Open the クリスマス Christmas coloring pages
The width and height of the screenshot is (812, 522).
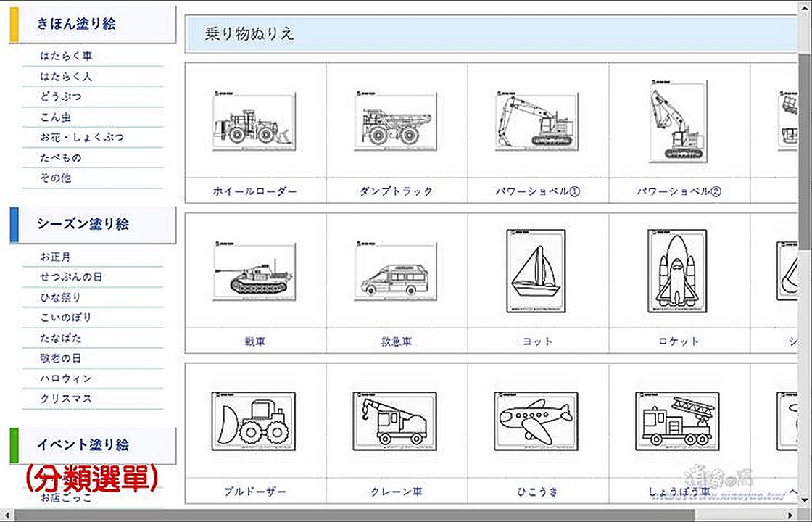pos(69,398)
